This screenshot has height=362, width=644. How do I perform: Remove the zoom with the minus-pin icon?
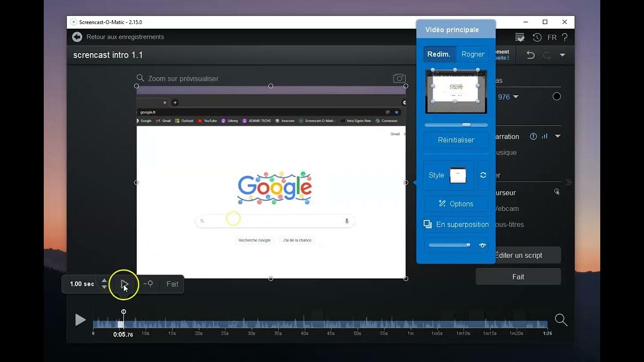click(148, 284)
